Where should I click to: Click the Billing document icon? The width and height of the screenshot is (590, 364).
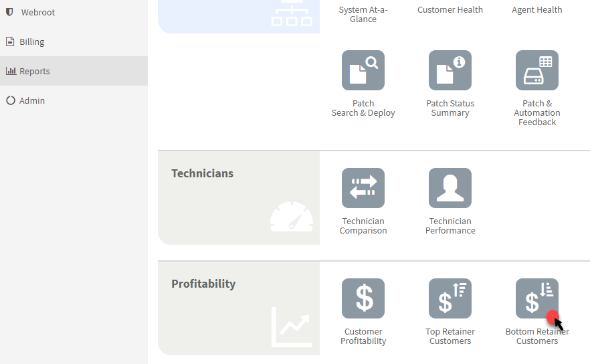(x=10, y=41)
